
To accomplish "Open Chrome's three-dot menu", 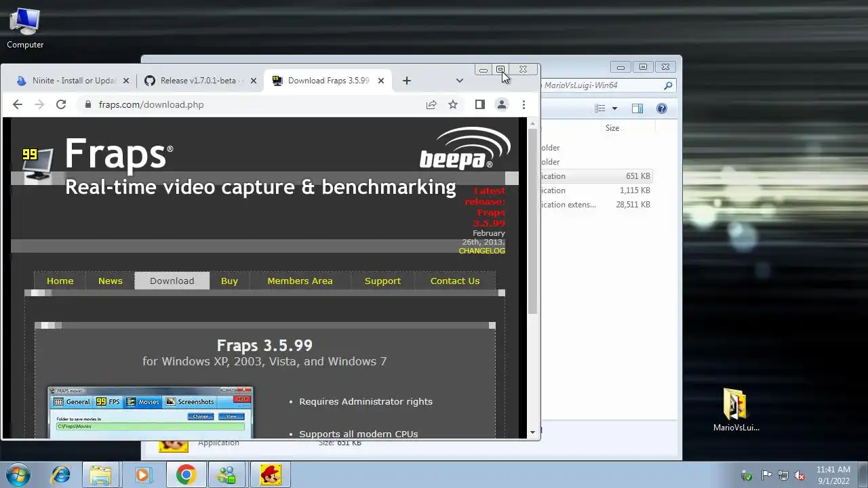I will [x=524, y=104].
